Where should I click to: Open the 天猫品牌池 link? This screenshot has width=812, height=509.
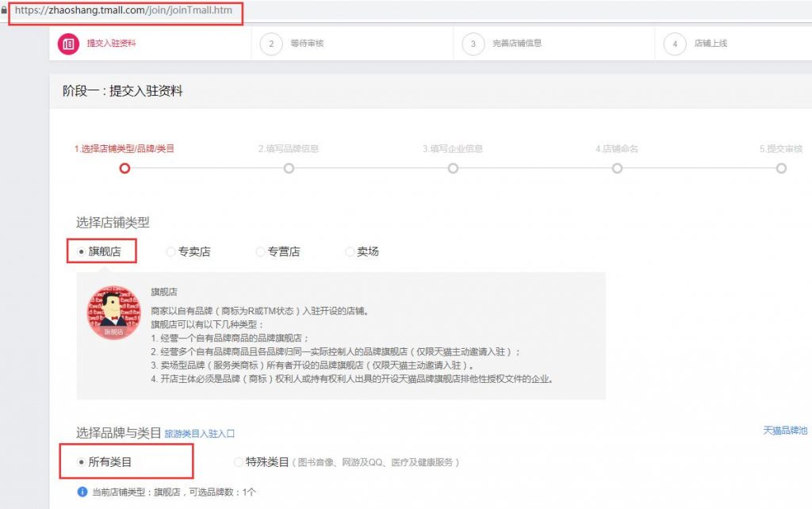click(784, 431)
